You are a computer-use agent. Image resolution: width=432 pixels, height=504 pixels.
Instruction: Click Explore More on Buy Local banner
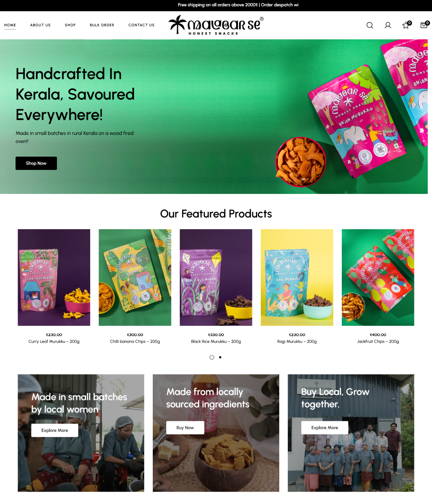(325, 428)
